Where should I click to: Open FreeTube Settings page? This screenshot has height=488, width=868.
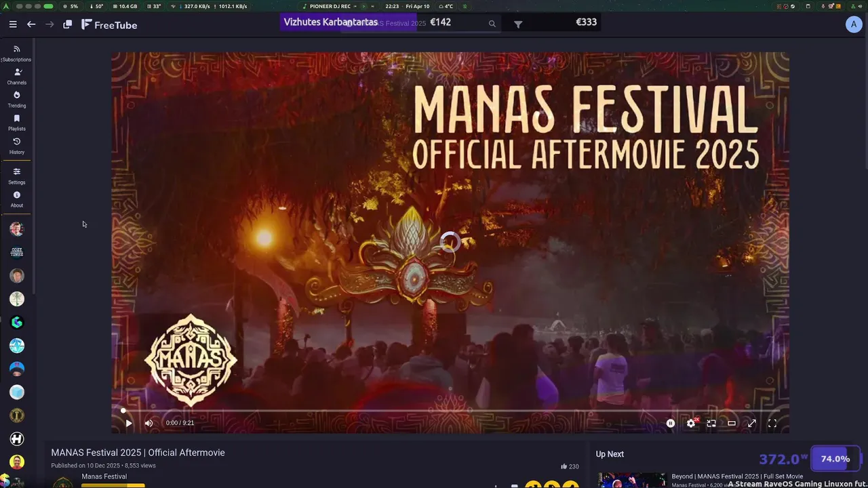(x=17, y=176)
